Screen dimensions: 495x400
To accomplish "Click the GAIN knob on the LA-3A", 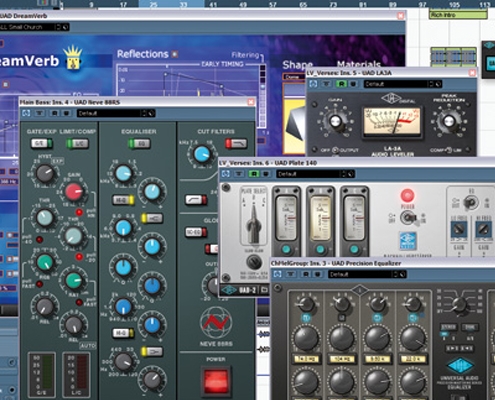I will (x=335, y=121).
